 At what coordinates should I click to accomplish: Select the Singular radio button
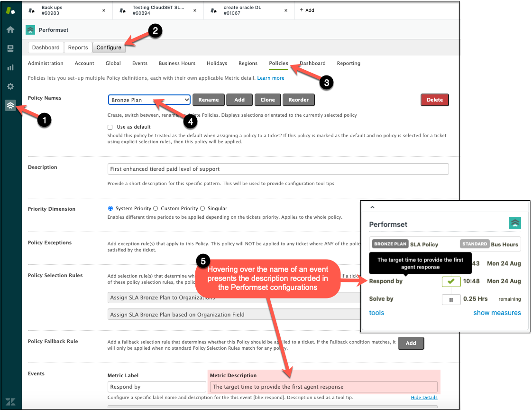202,208
